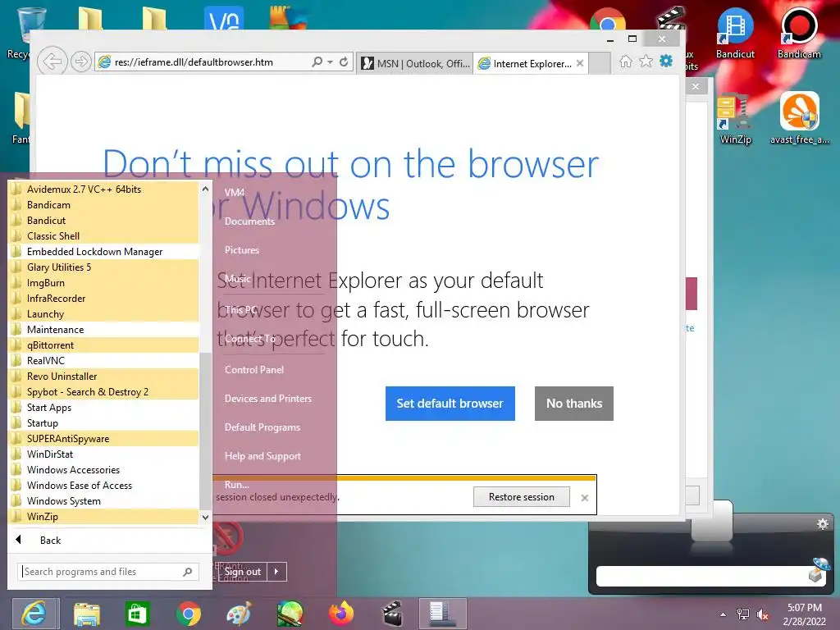840x630 pixels.
Task: Expand the Revo Uninstaller folder
Action: 104,376
